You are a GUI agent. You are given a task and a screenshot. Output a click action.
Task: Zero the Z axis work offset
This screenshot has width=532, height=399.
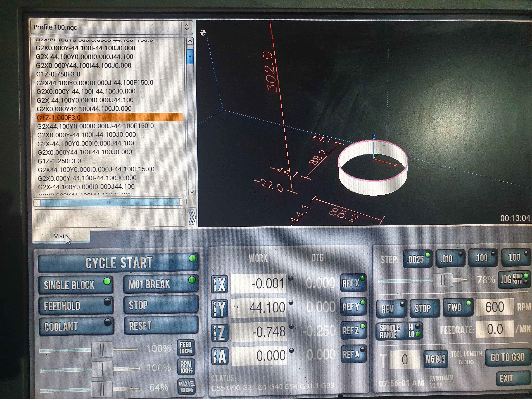[219, 333]
